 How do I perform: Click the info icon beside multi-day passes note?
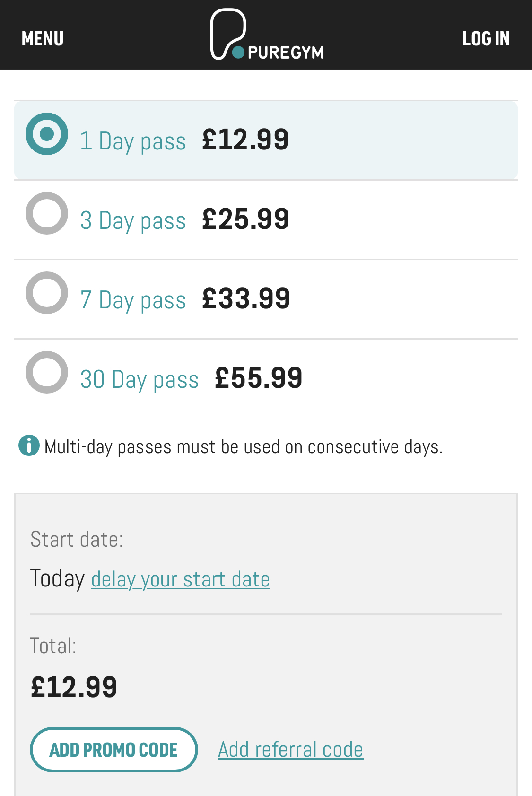pyautogui.click(x=29, y=446)
